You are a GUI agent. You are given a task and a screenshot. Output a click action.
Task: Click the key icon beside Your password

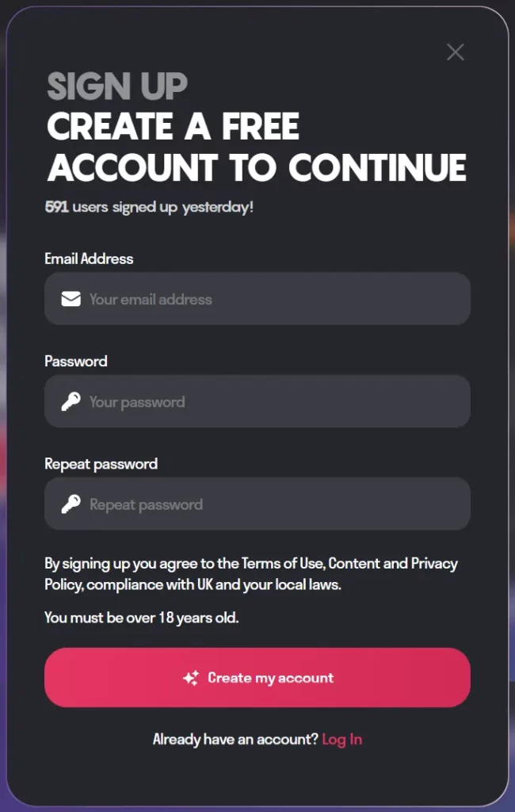71,402
